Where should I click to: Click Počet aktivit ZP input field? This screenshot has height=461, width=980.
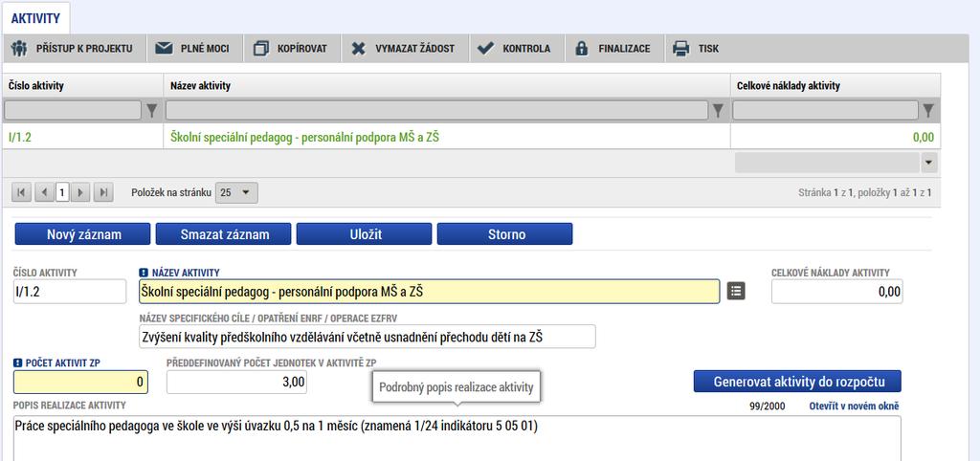[x=80, y=382]
